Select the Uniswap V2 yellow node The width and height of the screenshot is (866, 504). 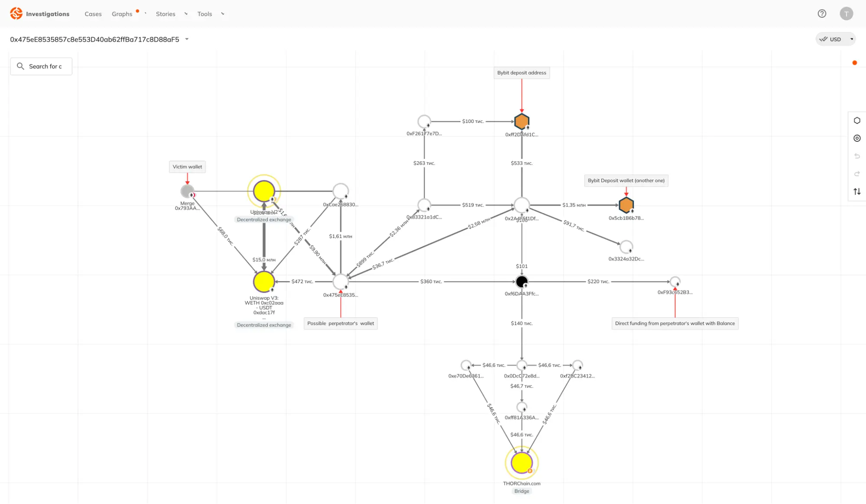pos(264,191)
